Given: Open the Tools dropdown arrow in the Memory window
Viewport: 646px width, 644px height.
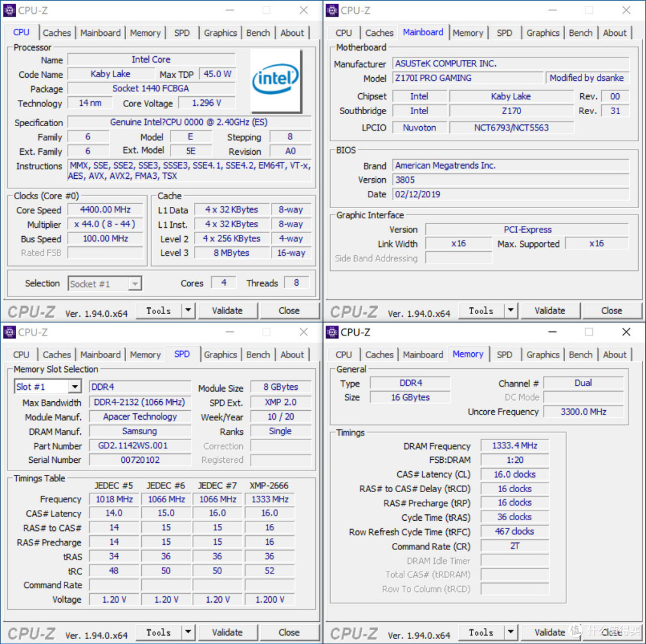Looking at the screenshot, I should (x=511, y=632).
